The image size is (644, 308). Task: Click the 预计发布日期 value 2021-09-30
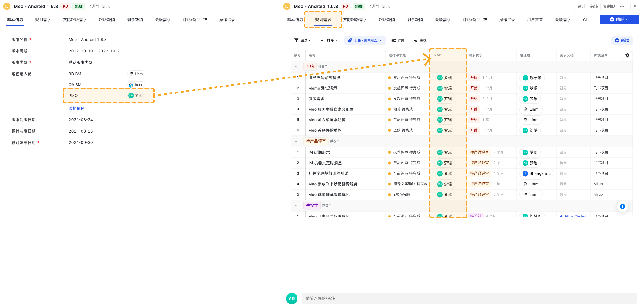pyautogui.click(x=80, y=142)
